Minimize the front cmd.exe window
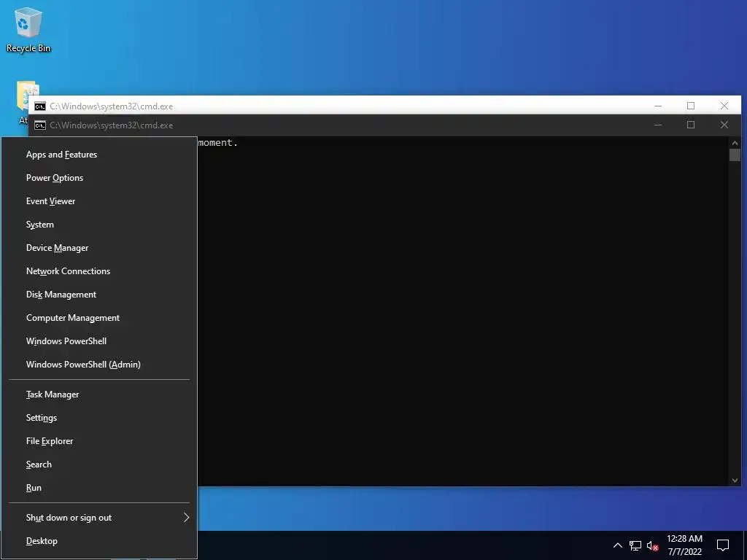Screen dimensions: 747x560 point(658,125)
